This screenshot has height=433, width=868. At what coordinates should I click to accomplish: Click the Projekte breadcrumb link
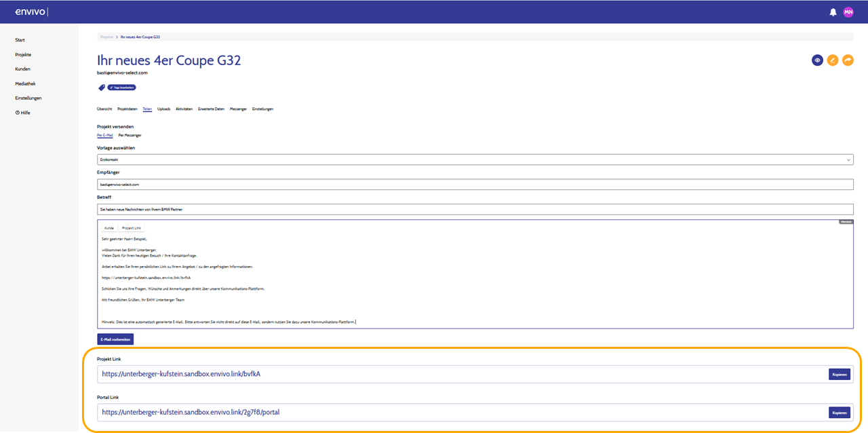click(x=106, y=37)
